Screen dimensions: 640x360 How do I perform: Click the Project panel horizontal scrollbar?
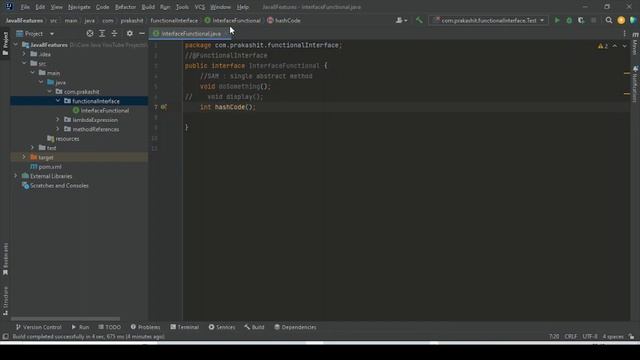point(65,318)
